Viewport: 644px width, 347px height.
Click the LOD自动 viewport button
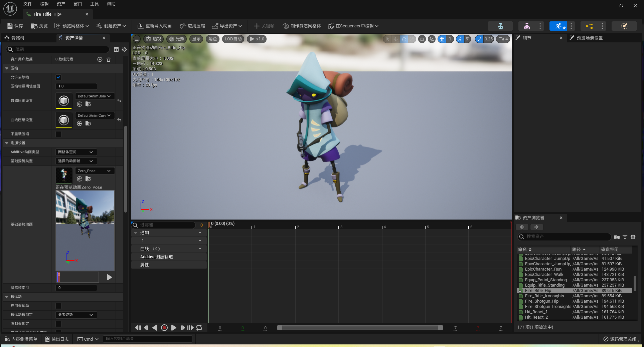233,39
